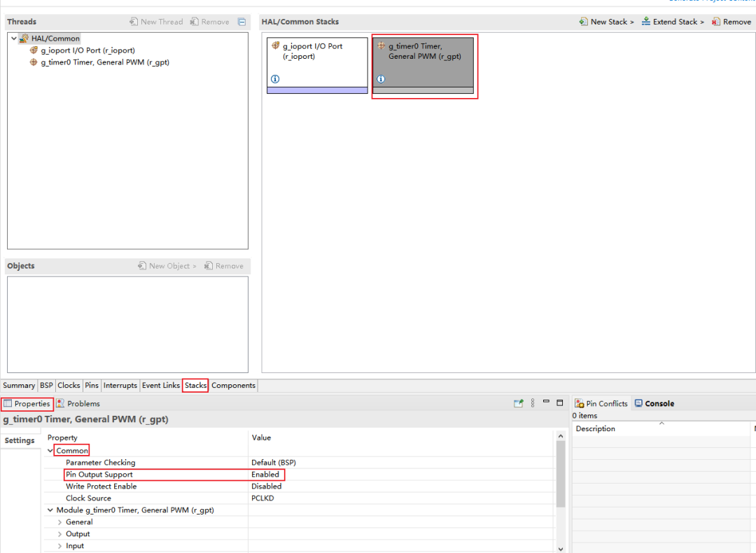Click the New Thread button label
The image size is (756, 553).
(162, 22)
